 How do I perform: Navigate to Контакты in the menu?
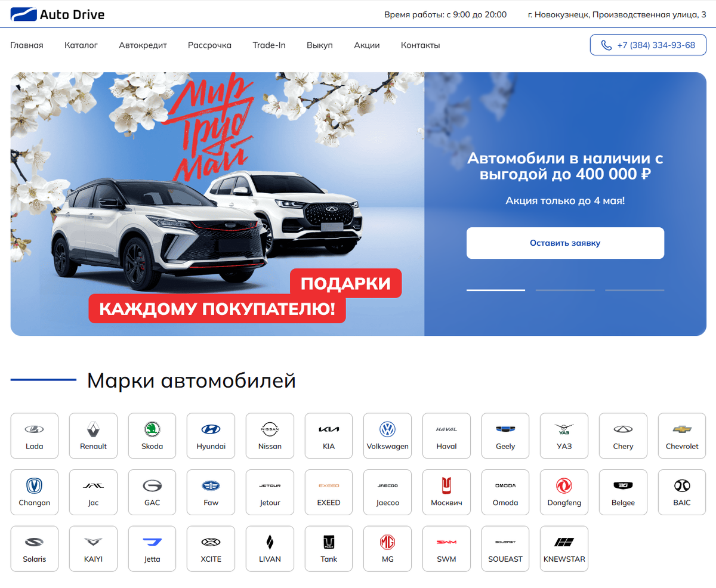421,45
